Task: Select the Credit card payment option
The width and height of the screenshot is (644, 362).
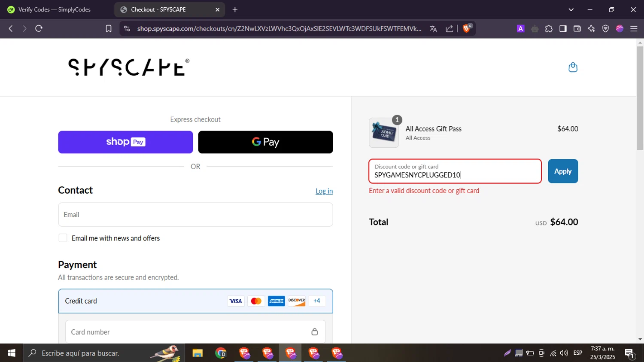Action: (x=195, y=301)
